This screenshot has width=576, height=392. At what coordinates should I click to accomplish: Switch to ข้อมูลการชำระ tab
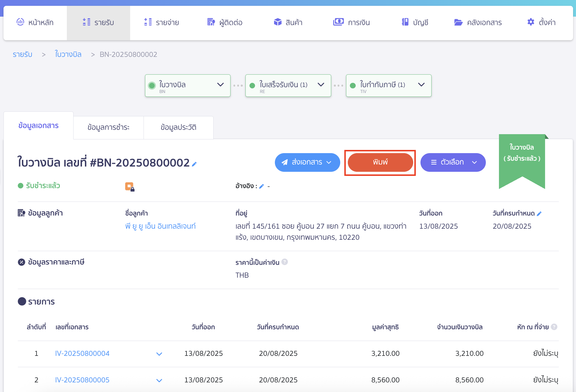108,127
